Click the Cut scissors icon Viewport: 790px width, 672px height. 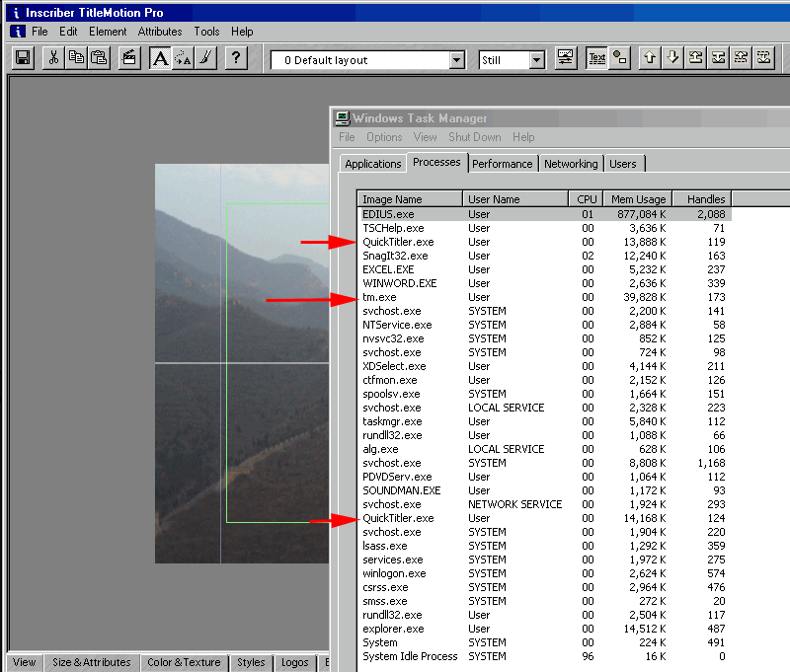click(53, 58)
